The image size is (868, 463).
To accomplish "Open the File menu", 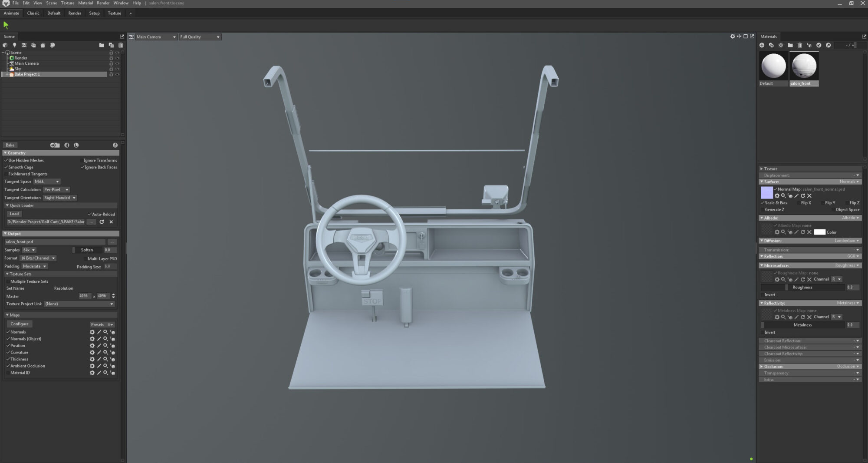I will 16,3.
